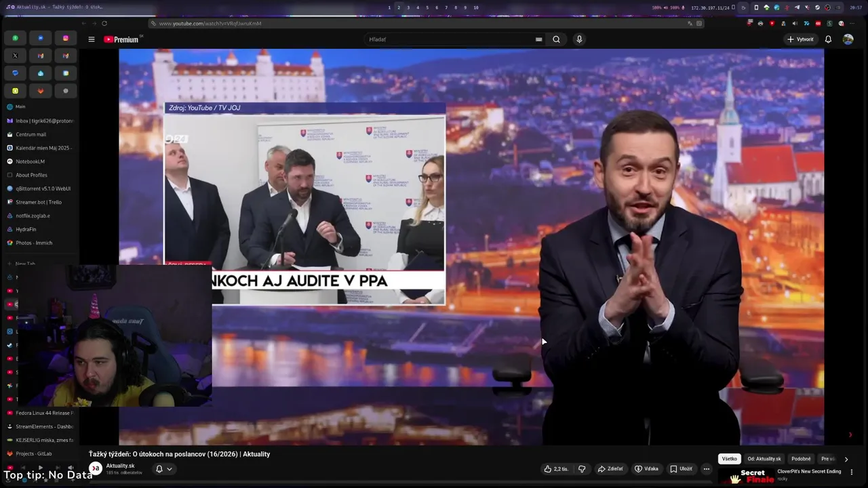
Task: Open the About Profiles sidebar tab
Action: pos(39,175)
